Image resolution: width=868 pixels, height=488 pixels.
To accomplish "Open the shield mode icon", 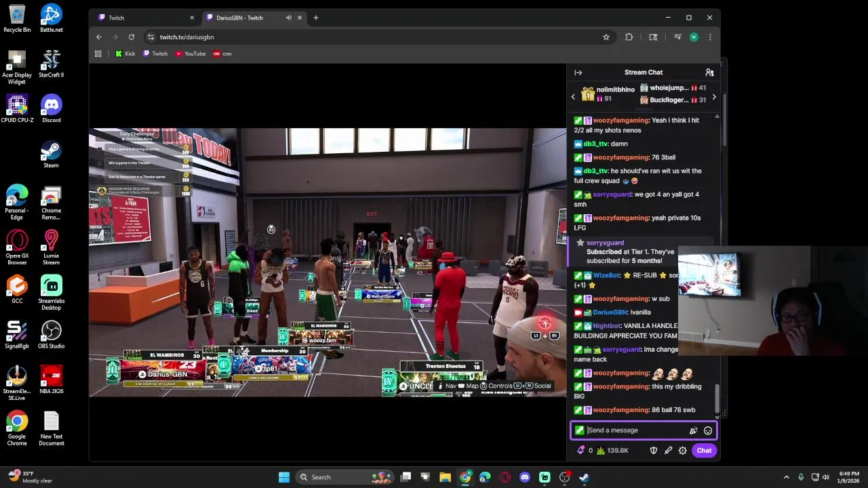I will (653, 451).
